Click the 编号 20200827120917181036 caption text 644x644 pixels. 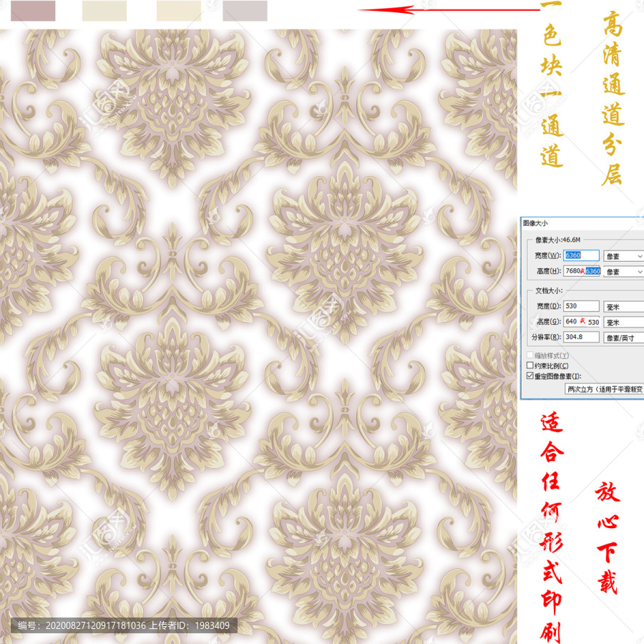pos(82,625)
